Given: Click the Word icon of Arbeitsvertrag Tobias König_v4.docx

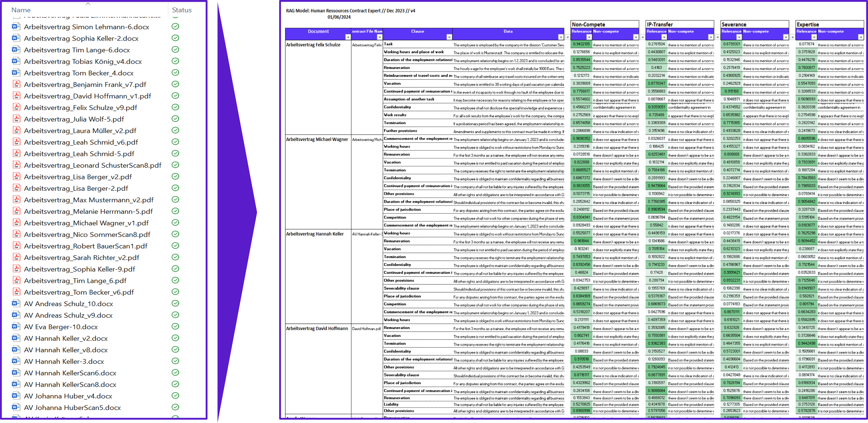Looking at the screenshot, I should coord(15,61).
